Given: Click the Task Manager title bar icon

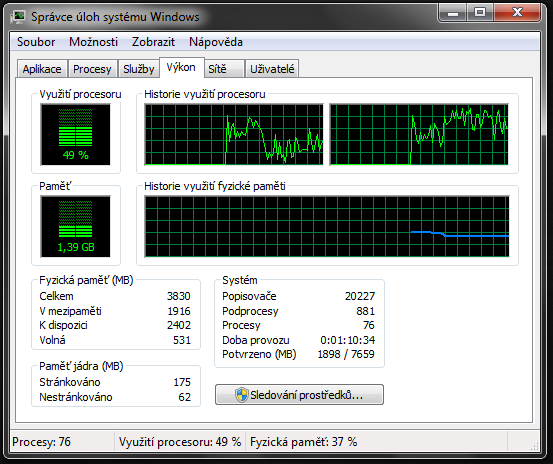Looking at the screenshot, I should point(18,17).
